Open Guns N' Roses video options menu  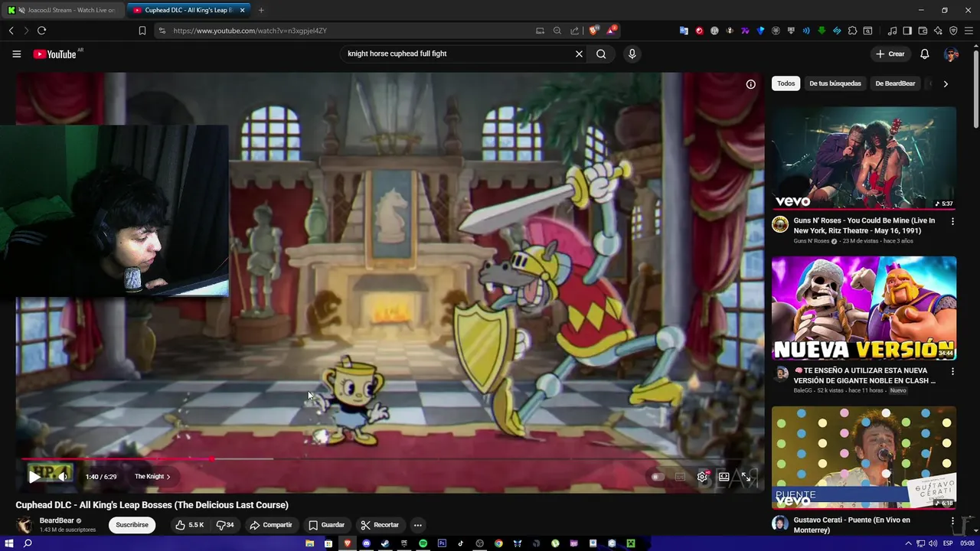pos(952,221)
